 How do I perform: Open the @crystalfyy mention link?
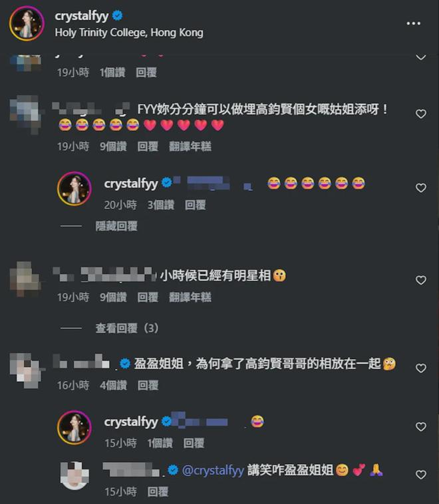tap(213, 470)
